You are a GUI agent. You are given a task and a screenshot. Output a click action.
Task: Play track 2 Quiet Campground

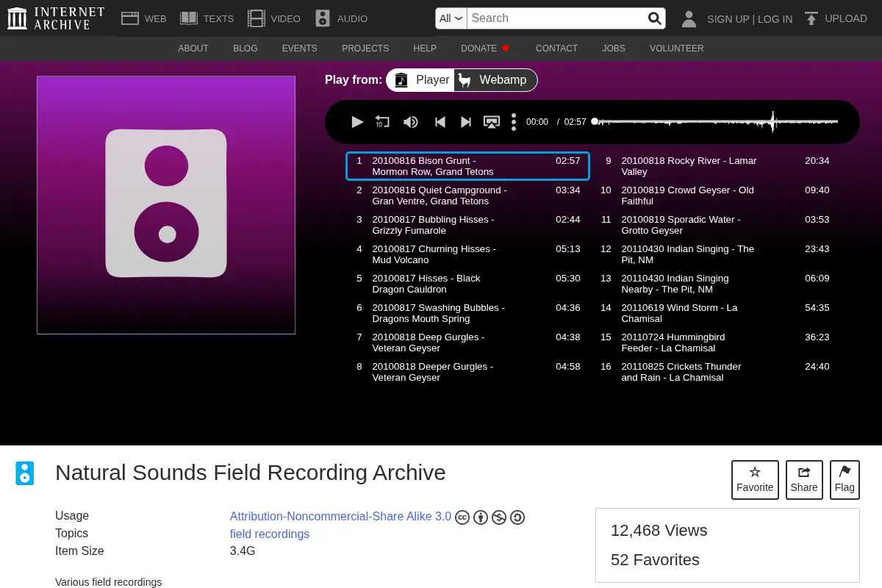[467, 196]
